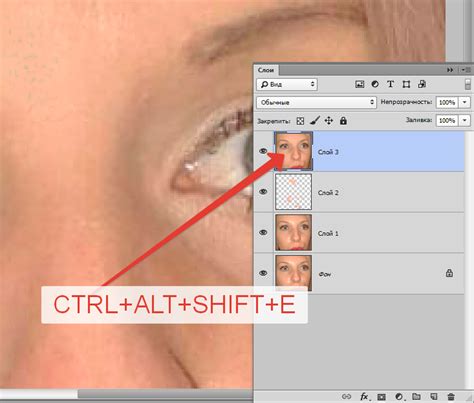Viewport: 474px width, 403px height.
Task: Open the Обычные blend mode dropdown
Action: [316, 102]
